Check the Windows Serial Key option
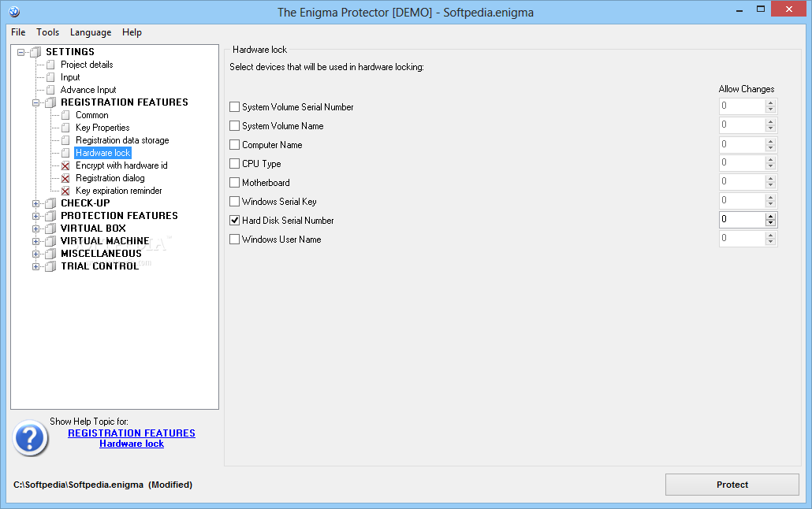 235,202
